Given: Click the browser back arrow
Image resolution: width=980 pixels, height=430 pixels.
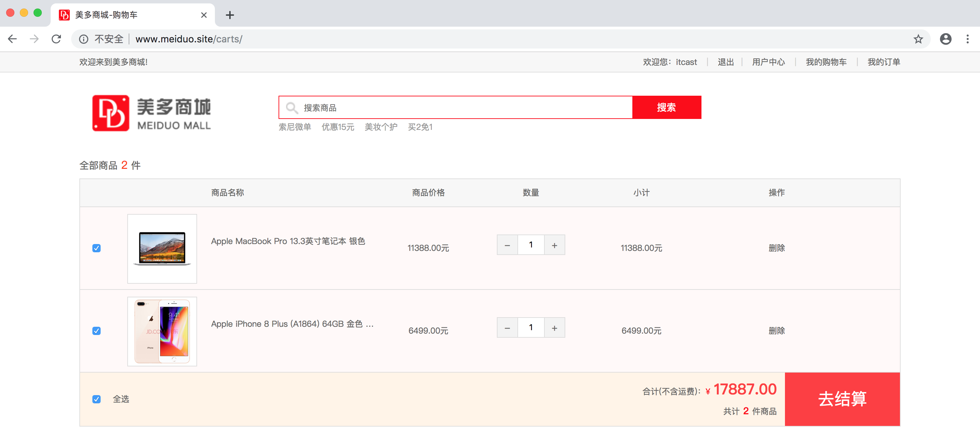Looking at the screenshot, I should coord(13,39).
